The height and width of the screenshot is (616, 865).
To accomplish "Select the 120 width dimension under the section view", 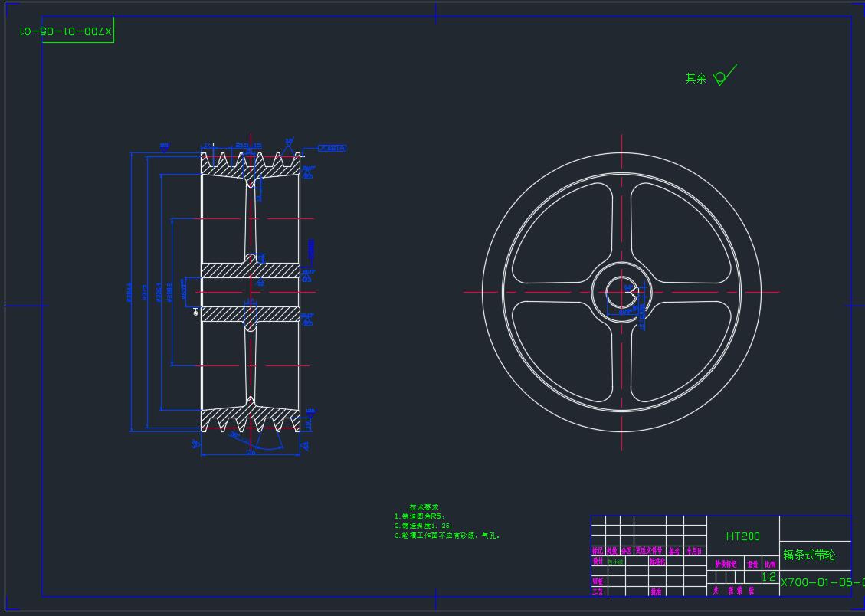I will pos(250,453).
